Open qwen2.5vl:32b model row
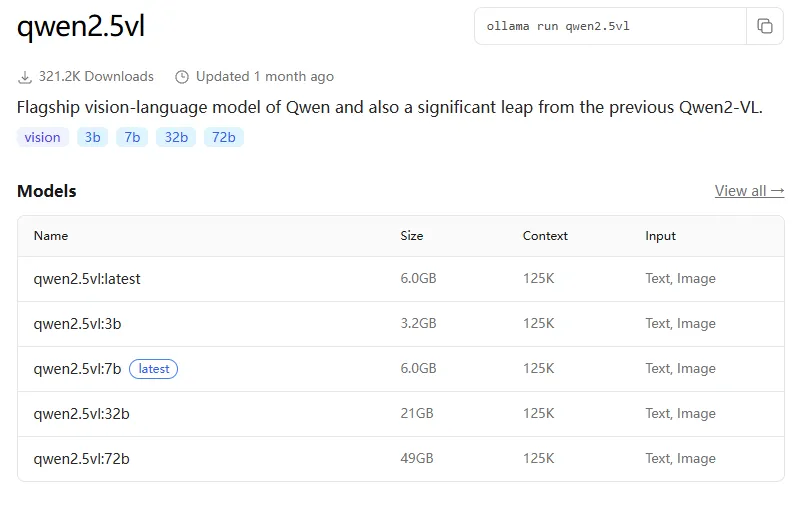The width and height of the screenshot is (801, 507). (81, 414)
